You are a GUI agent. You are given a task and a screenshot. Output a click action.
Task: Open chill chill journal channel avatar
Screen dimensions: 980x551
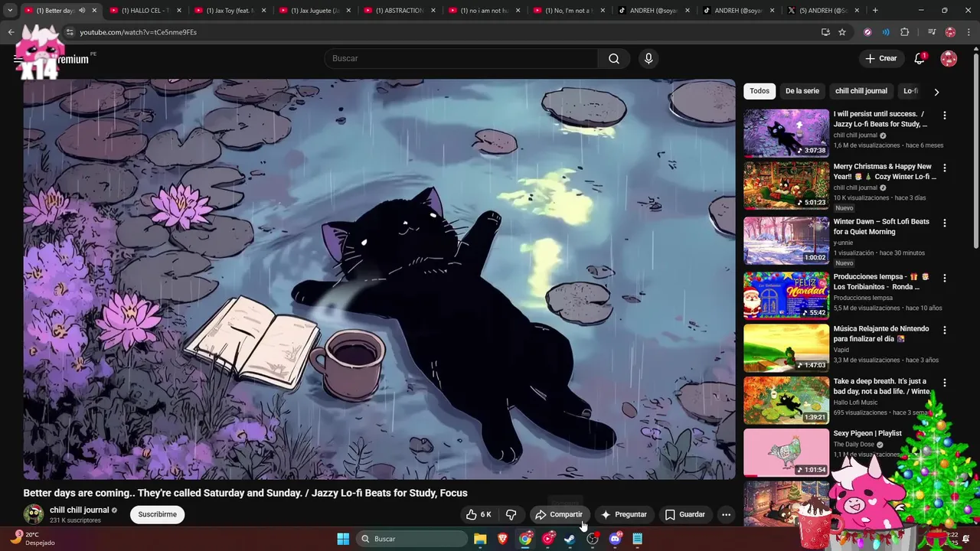point(34,514)
